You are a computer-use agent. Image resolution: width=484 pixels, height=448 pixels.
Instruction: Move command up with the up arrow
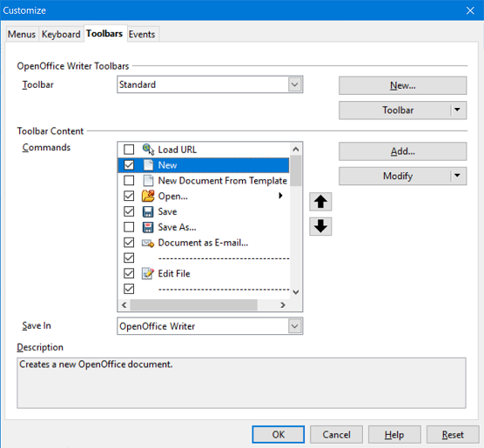click(x=320, y=202)
